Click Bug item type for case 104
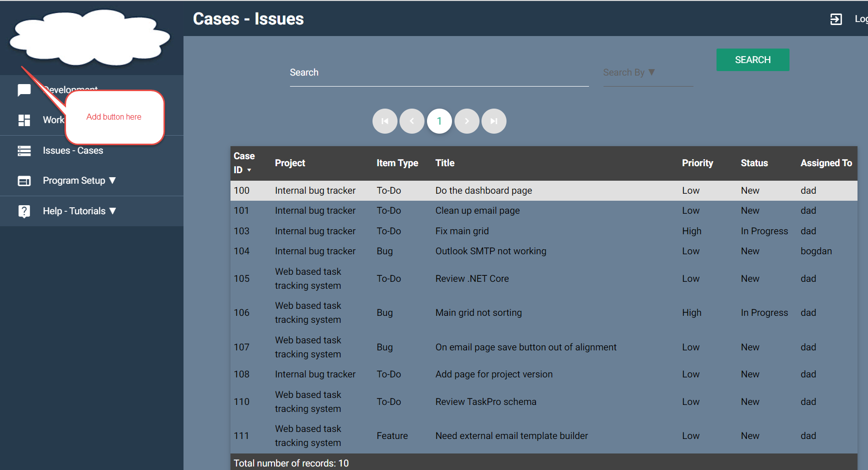 (x=384, y=251)
